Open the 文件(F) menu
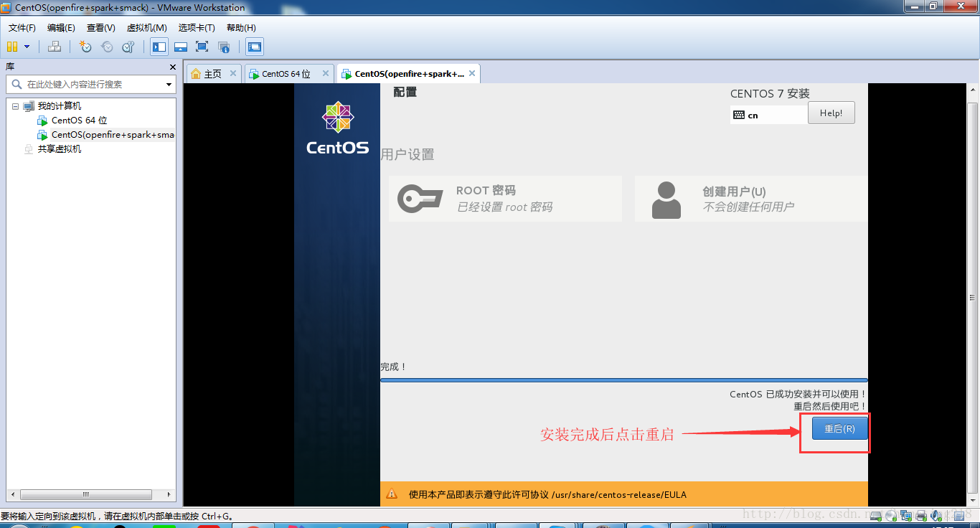The height and width of the screenshot is (528, 980). pyautogui.click(x=22, y=28)
